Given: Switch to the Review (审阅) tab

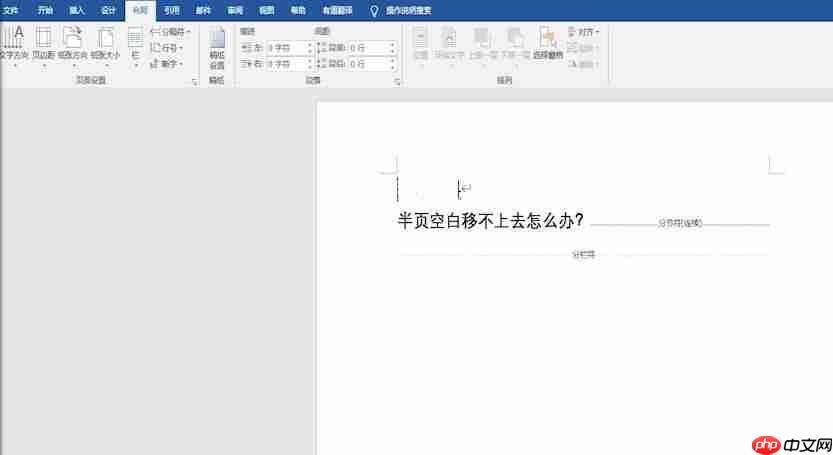Looking at the screenshot, I should tap(235, 11).
